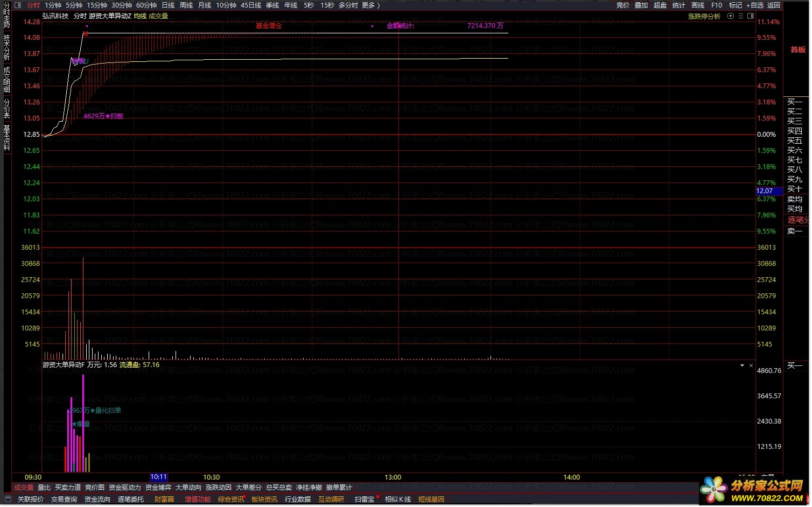The height and width of the screenshot is (507, 812).
Task: Select the 1分钟 period
Action: click(53, 5)
